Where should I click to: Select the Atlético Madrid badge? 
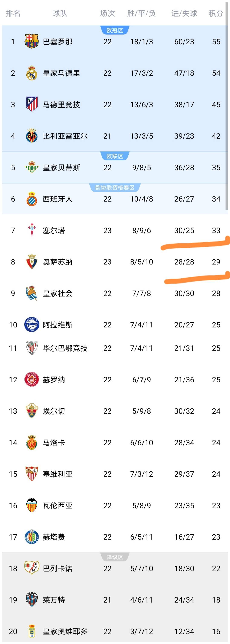coord(32,104)
